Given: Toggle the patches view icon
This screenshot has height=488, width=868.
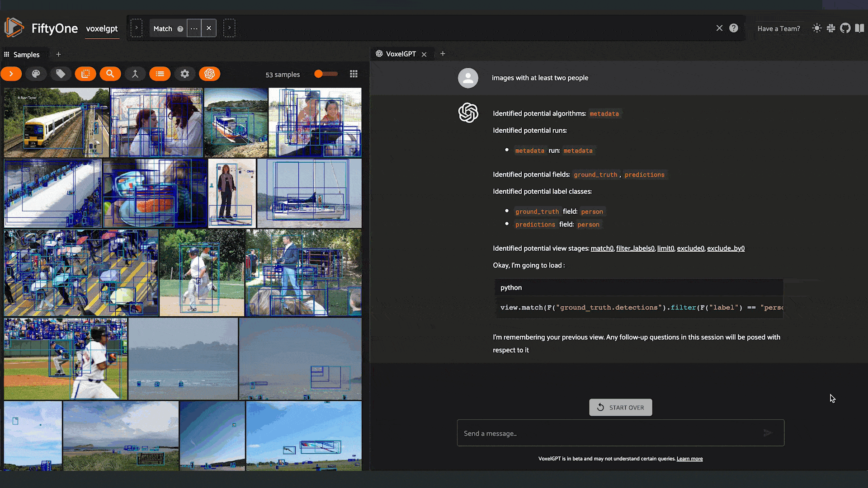Looking at the screenshot, I should [x=85, y=74].
